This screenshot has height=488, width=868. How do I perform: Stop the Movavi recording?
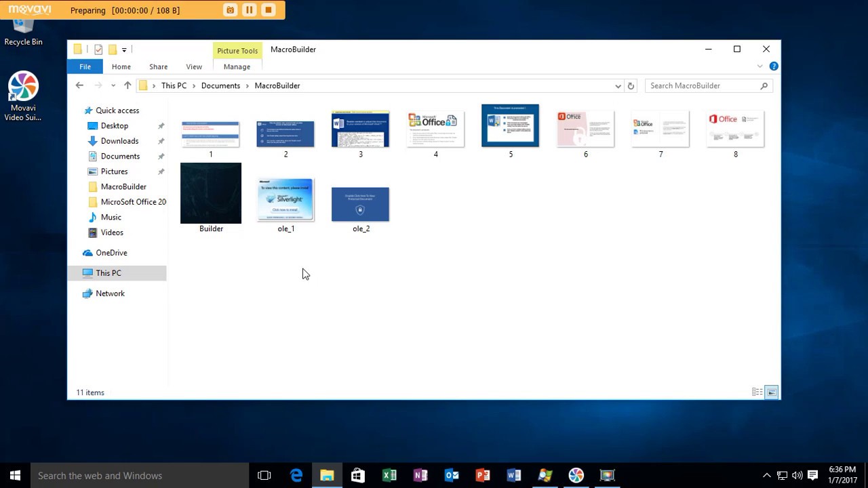tap(268, 10)
